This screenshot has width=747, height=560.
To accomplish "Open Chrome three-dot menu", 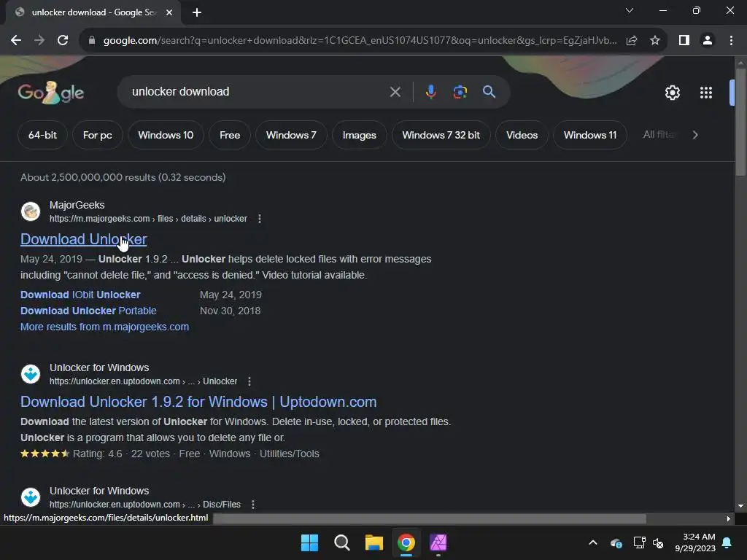I will click(731, 41).
